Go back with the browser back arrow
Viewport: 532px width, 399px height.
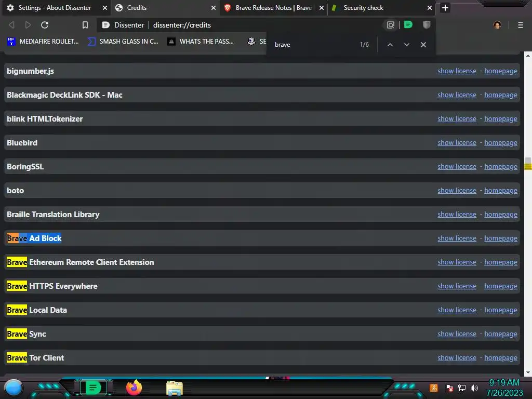click(11, 25)
